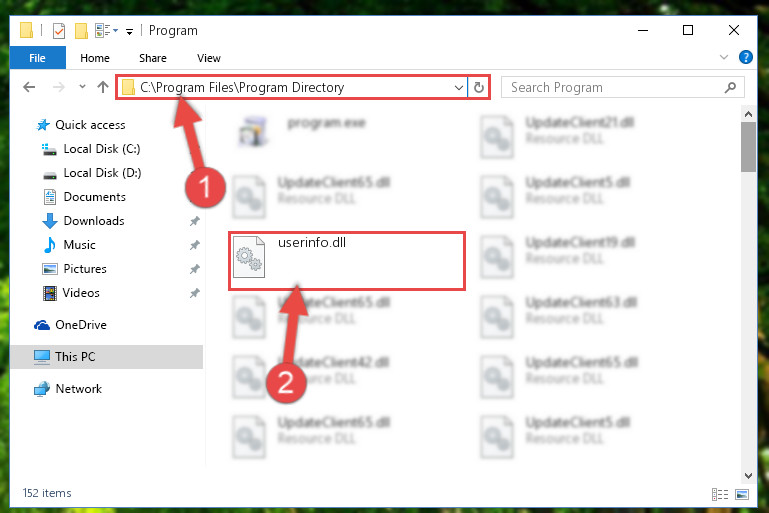This screenshot has height=513, width=769.
Task: Select the userinfo.dll file
Action: 346,261
